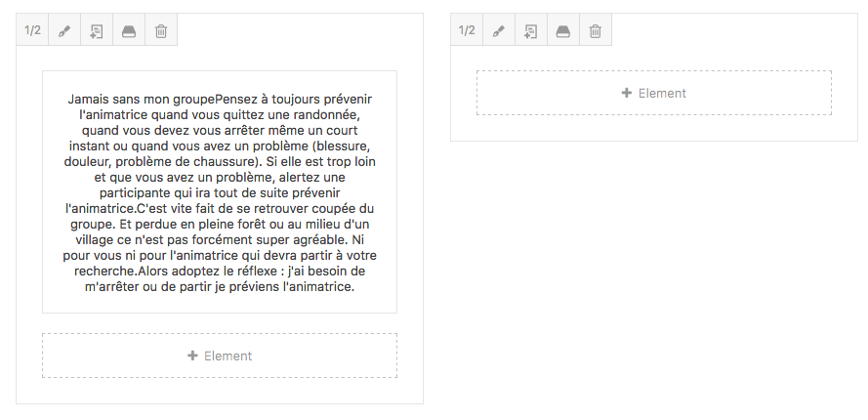Click the plus icon in left column's Element box

pyautogui.click(x=192, y=356)
